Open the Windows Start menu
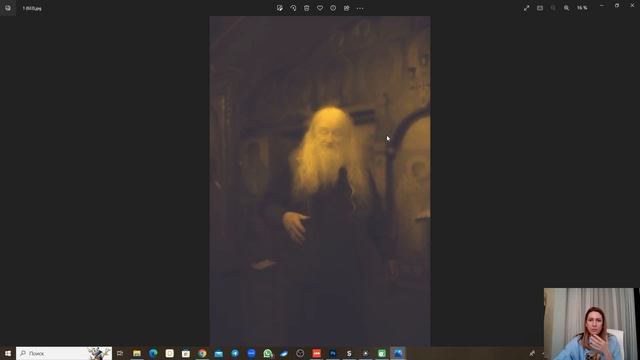The image size is (640, 360). click(x=7, y=353)
